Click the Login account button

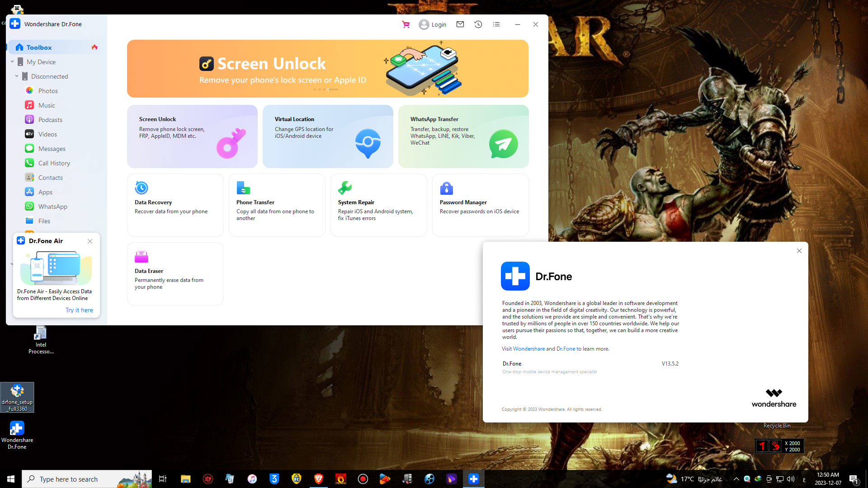point(432,24)
